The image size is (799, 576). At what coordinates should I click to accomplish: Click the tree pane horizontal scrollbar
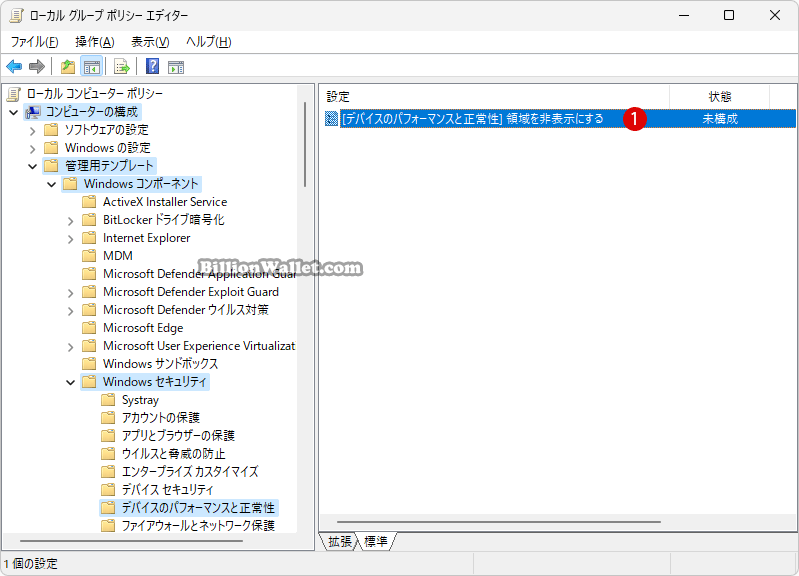tap(131, 541)
